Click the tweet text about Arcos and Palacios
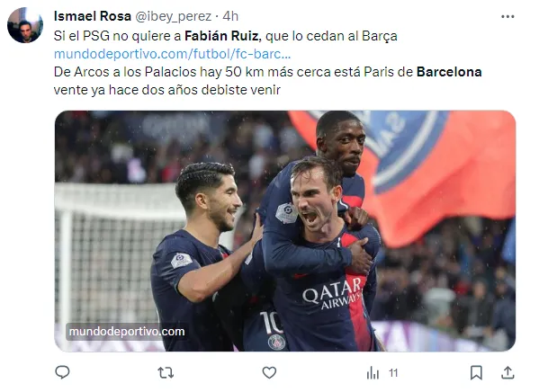Viewport: 539px width, 392px height. click(x=267, y=81)
